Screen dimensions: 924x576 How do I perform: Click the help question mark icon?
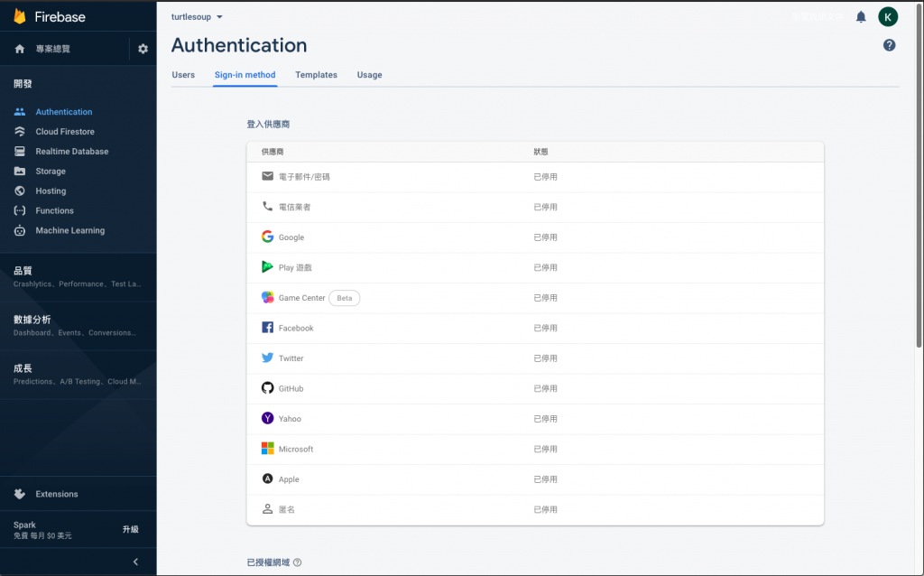tap(889, 45)
